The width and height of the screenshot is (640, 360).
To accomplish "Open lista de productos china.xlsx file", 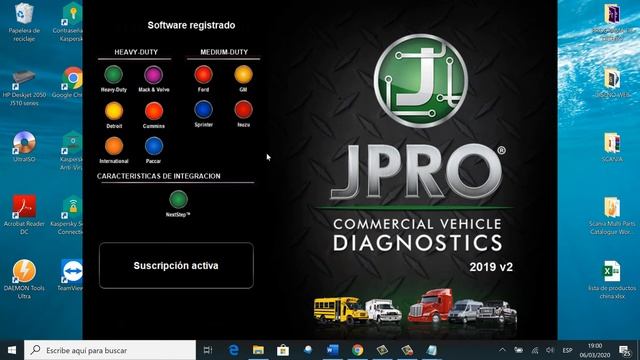I will click(x=612, y=280).
